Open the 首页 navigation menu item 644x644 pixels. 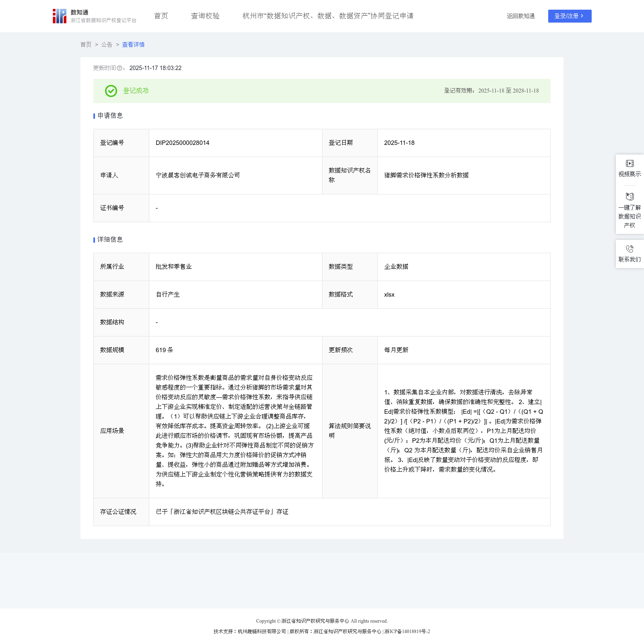pos(161,16)
